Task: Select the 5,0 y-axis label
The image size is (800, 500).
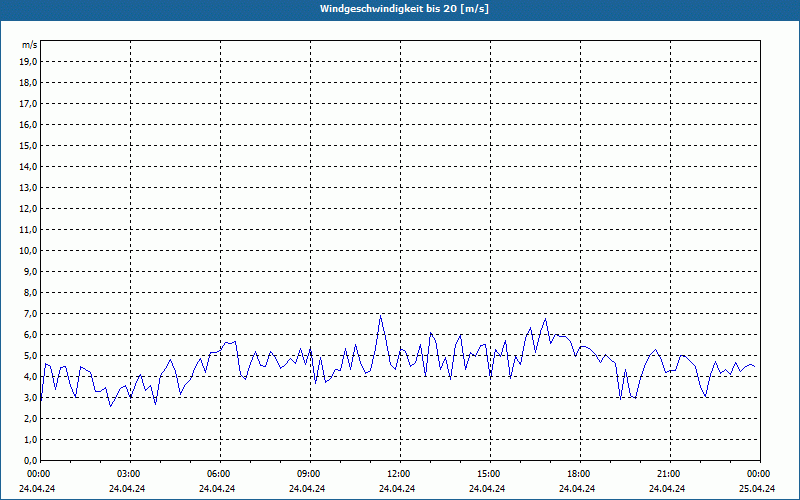Action: [30, 356]
